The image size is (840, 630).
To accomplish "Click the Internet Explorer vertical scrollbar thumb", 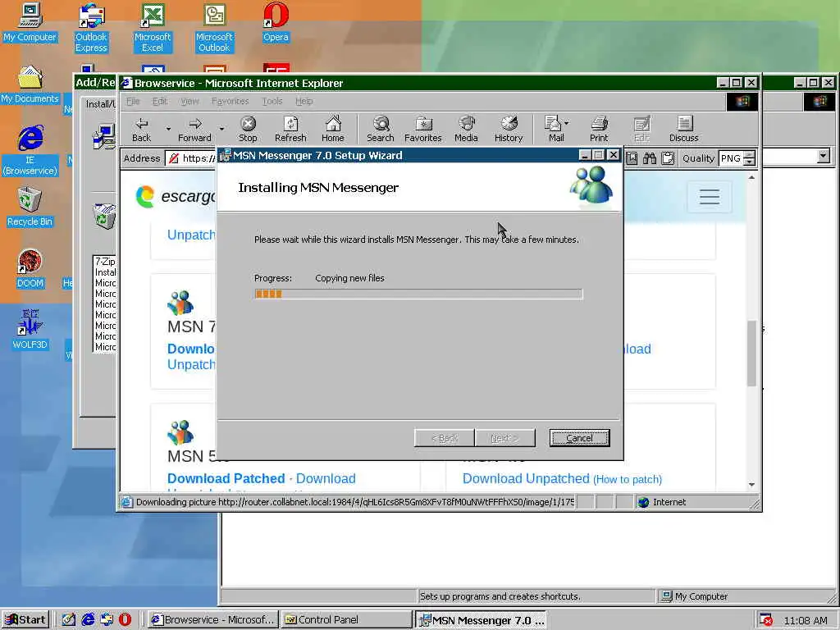I will 751,353.
